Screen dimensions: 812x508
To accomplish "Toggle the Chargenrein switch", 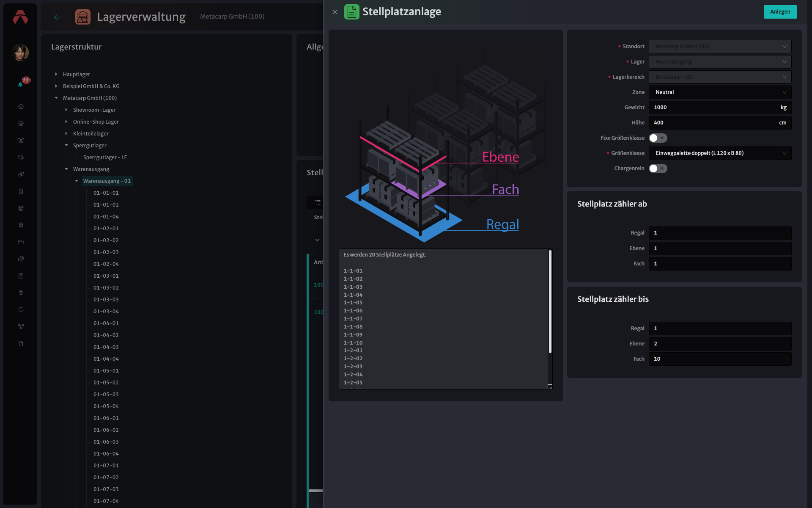I will pos(658,168).
